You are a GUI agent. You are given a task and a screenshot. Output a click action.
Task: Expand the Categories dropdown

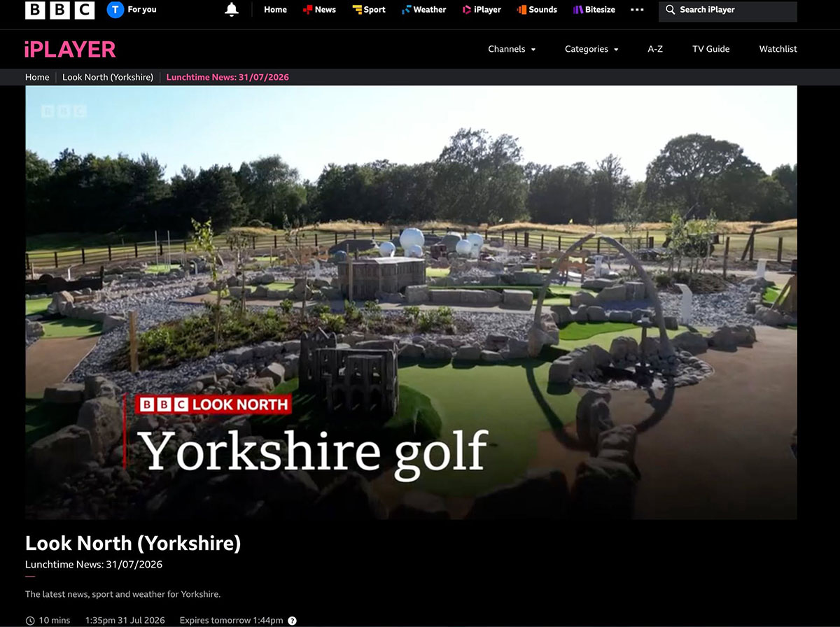pyautogui.click(x=591, y=49)
